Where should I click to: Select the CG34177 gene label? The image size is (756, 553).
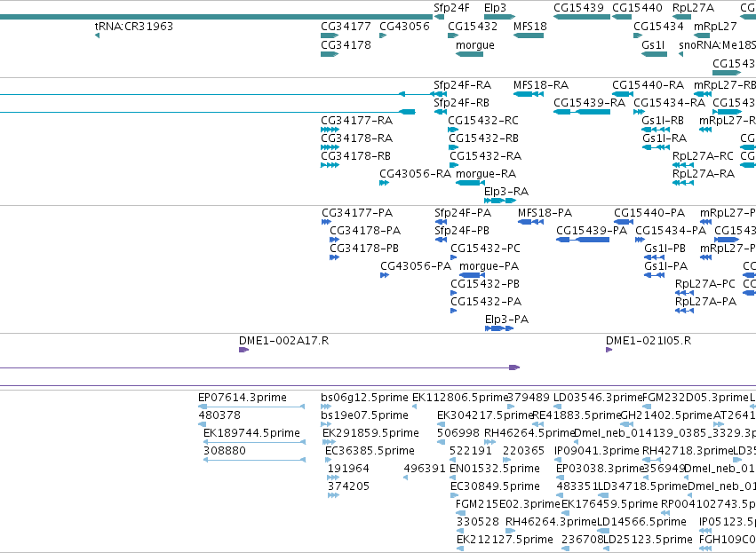coord(346,27)
